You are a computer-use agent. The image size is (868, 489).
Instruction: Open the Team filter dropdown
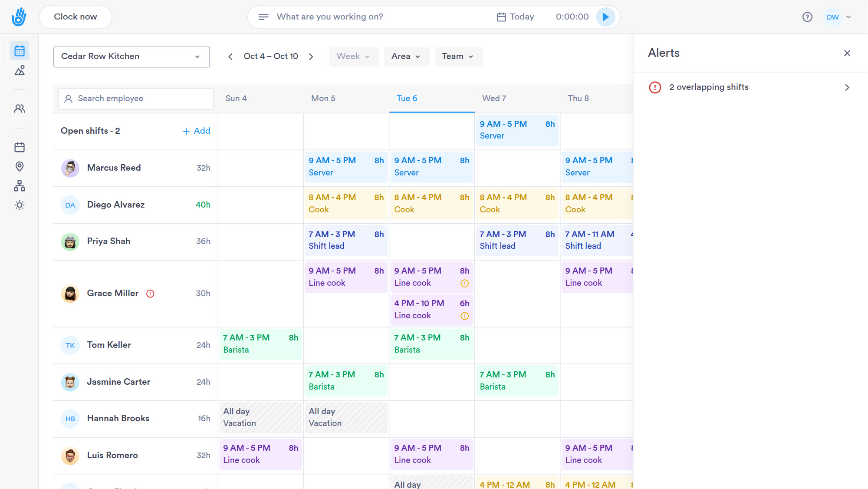458,56
